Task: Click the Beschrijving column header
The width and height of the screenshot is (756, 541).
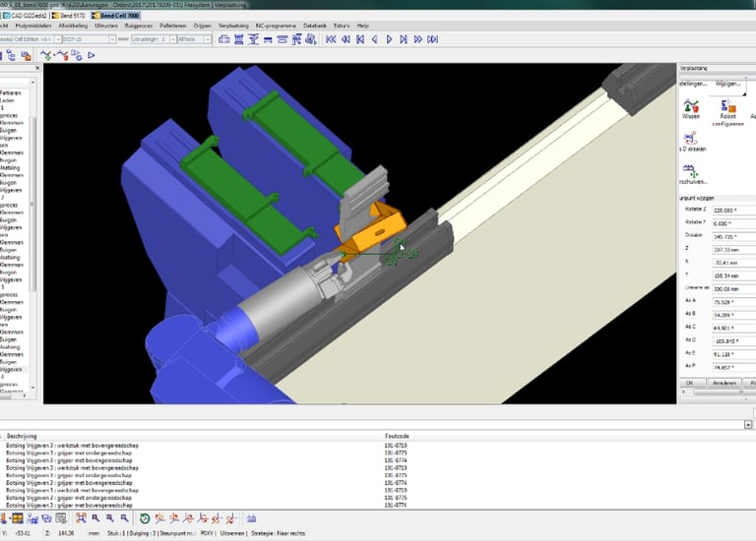Action: tap(22, 436)
